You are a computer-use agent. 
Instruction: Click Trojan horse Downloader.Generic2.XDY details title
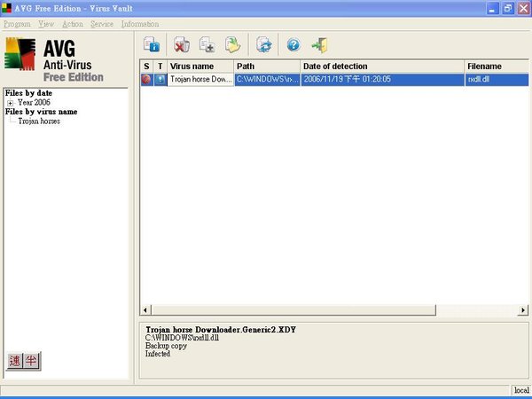[221, 330]
